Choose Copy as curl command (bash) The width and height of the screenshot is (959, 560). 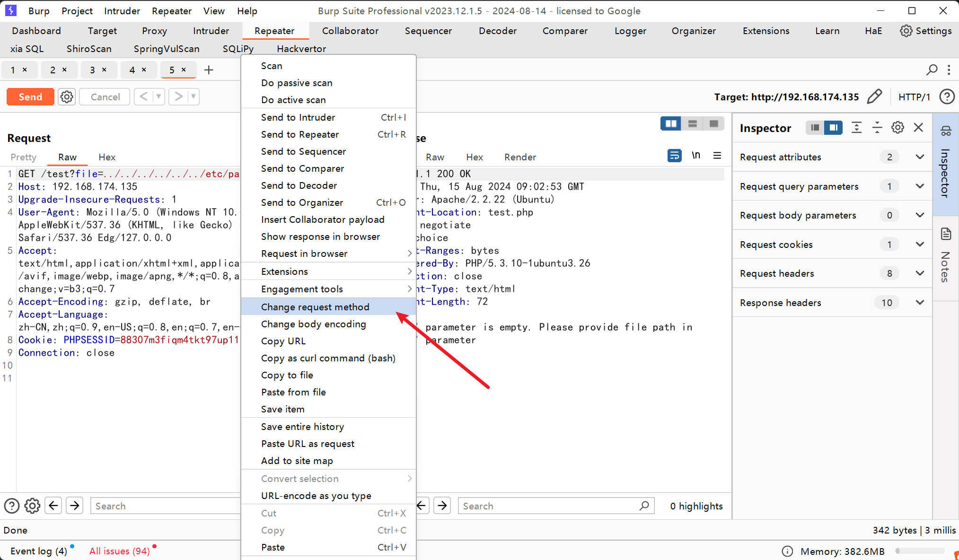coord(328,358)
